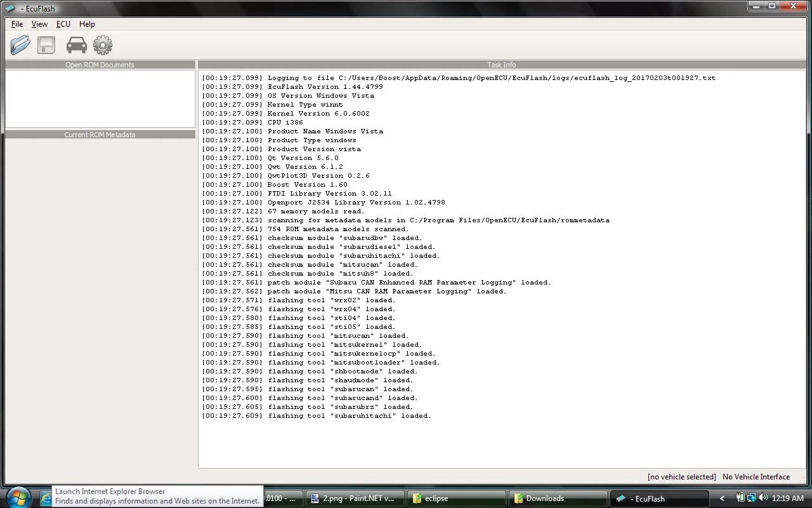The image size is (812, 508).
Task: Click the 'Logging to file' log line
Action: tap(459, 78)
